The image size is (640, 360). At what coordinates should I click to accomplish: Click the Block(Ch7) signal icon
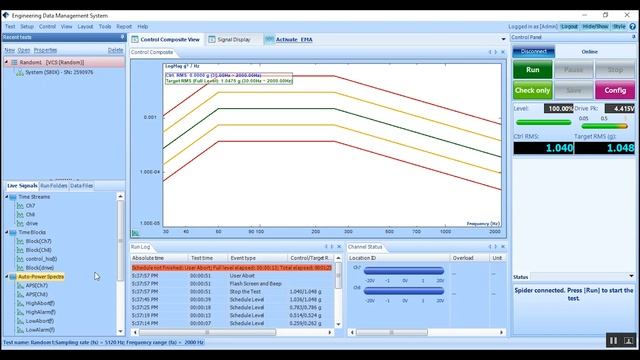[20, 241]
